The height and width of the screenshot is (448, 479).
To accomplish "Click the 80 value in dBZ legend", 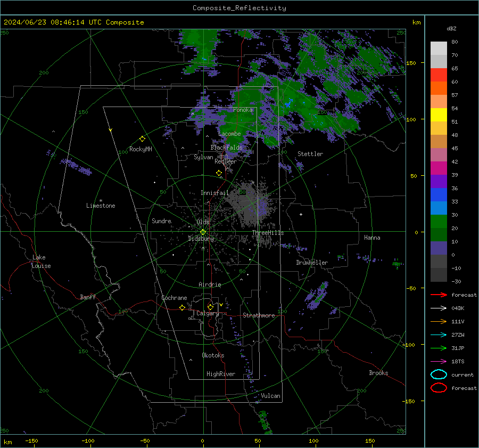I will [455, 42].
